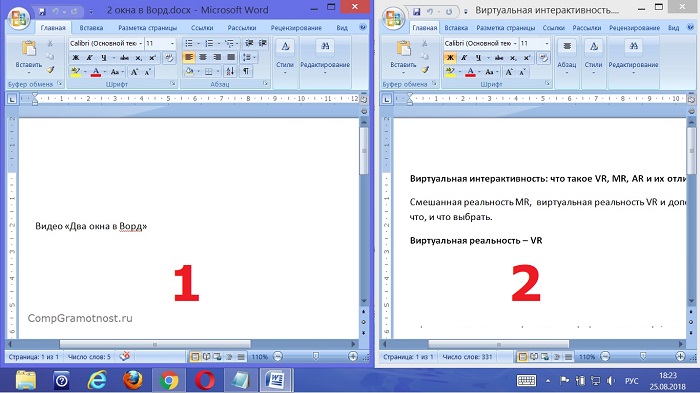This screenshot has height=393, width=700.
Task: Click the zoom slider in left window
Action: point(316,356)
